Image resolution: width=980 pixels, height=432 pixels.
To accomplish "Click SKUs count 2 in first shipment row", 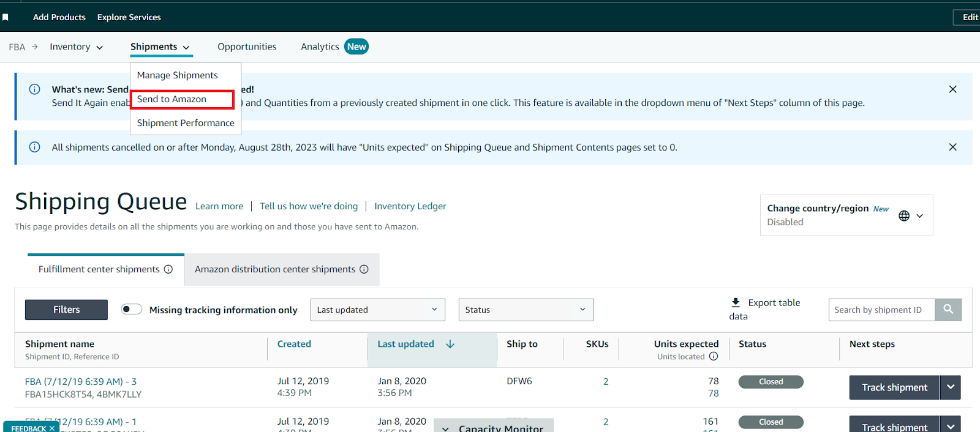I will click(606, 381).
